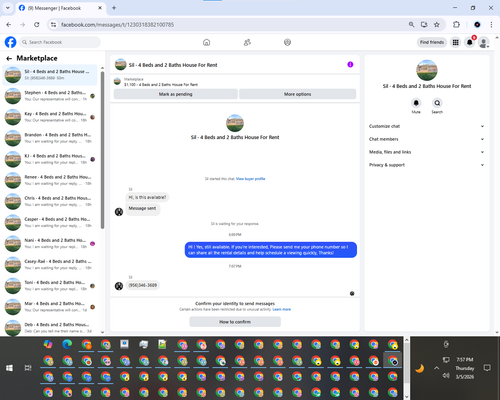Open Nani's 4 Beds conversation

(x=50, y=244)
